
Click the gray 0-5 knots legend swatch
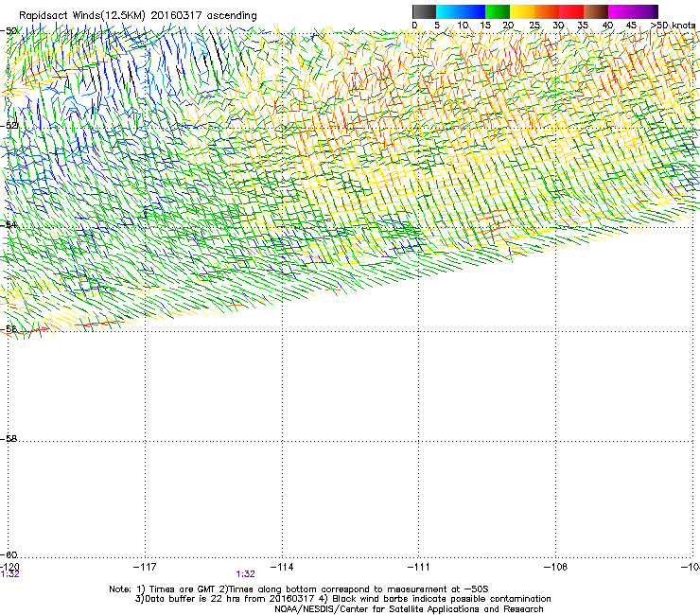pyautogui.click(x=424, y=11)
